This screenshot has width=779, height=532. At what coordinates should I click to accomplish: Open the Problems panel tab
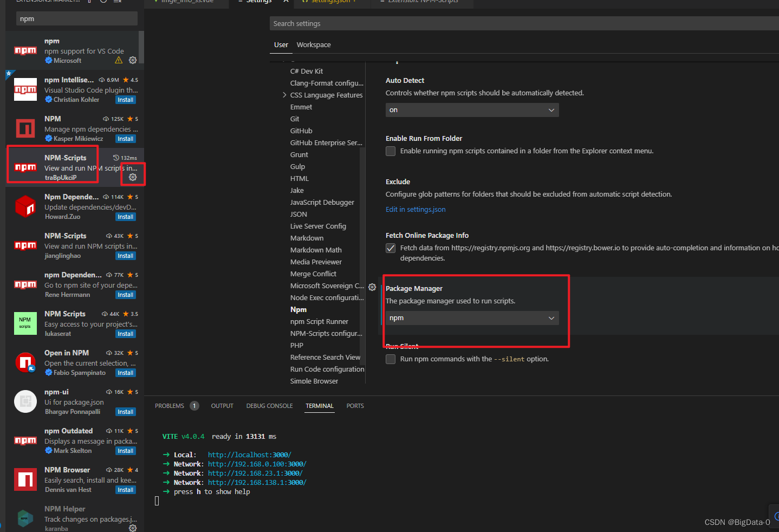pos(170,406)
